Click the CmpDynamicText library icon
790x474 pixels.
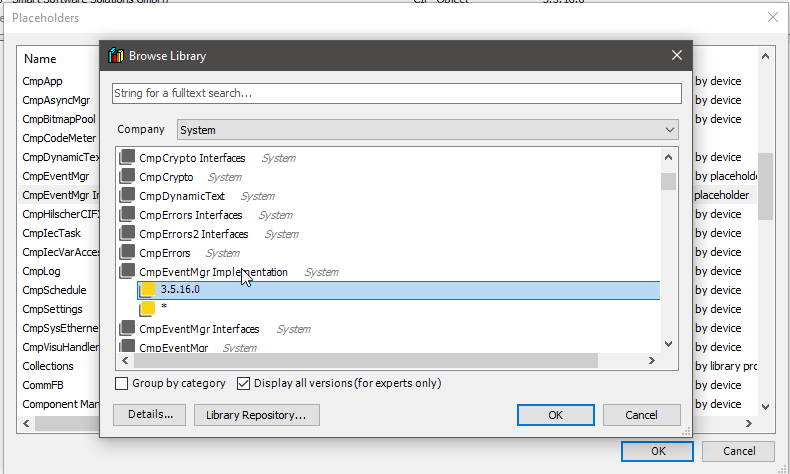point(127,196)
